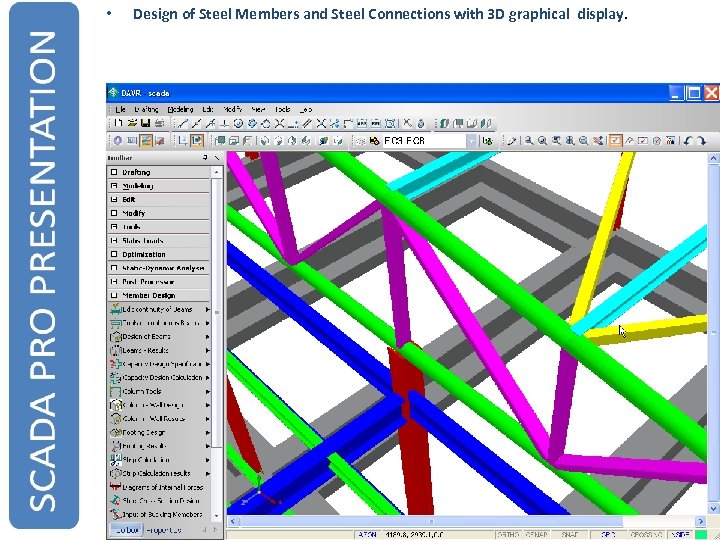
Task: Toggle the Modify section box
Action: (114, 213)
